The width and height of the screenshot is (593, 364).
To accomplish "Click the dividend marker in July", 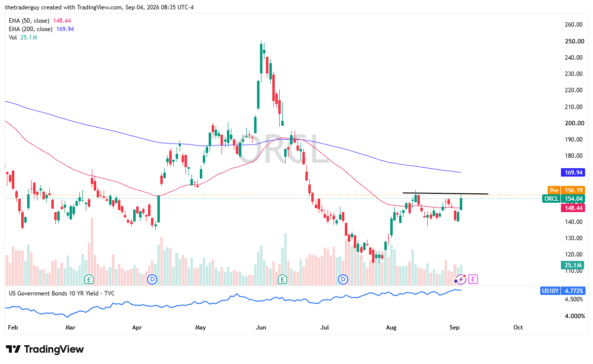I will pyautogui.click(x=343, y=280).
